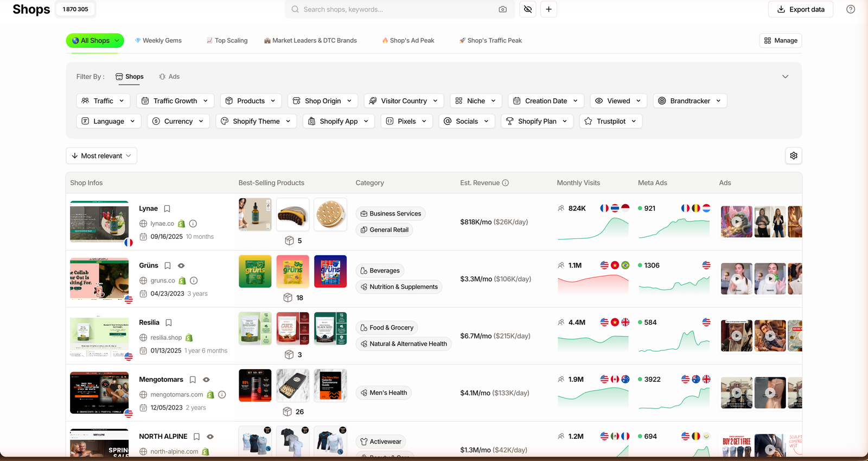Open the resilia.shop link
Image resolution: width=868 pixels, height=461 pixels.
(x=166, y=338)
